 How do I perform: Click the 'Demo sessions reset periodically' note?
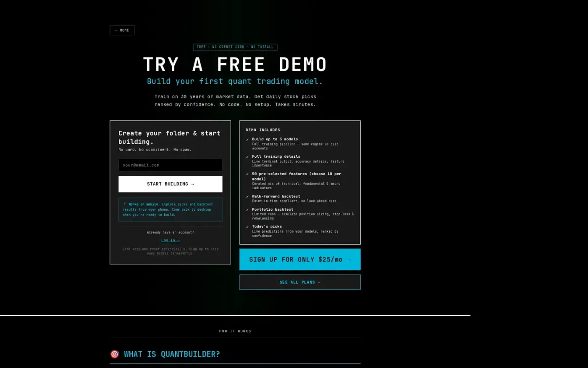tap(170, 251)
